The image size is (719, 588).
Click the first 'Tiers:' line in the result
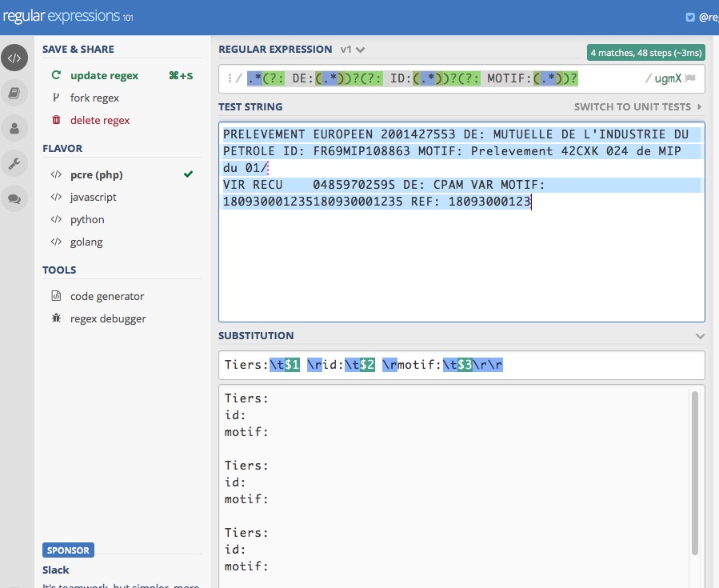(246, 398)
